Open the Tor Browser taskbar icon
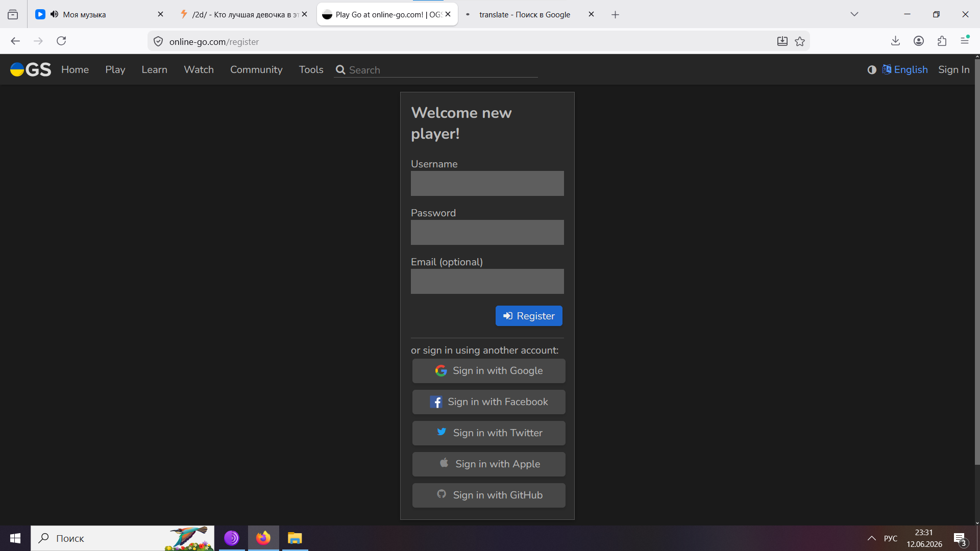Screen dimensions: 980x551 tap(232, 538)
